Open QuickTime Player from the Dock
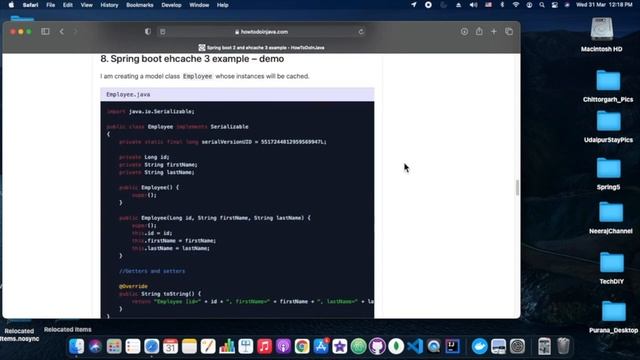The width and height of the screenshot is (640, 360). point(433,346)
